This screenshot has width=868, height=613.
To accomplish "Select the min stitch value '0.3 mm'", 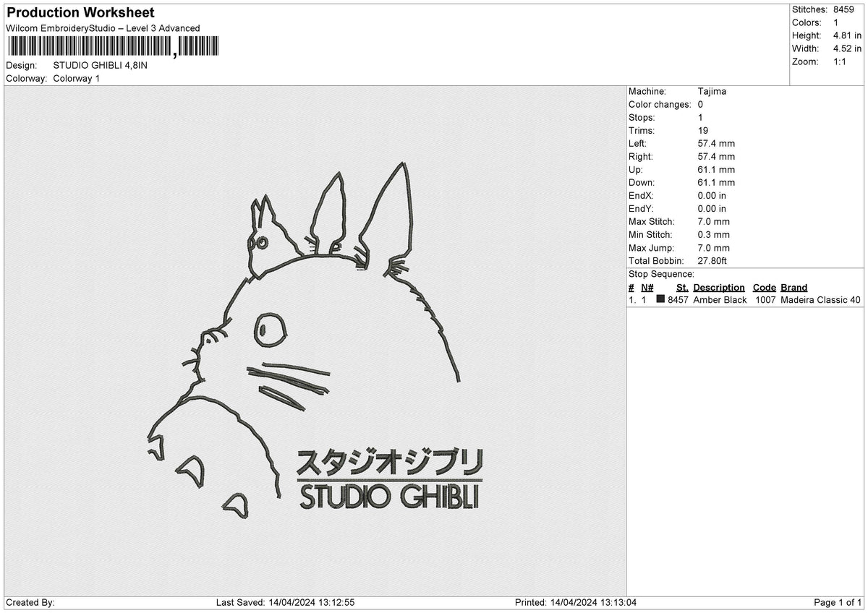I will pyautogui.click(x=714, y=234).
